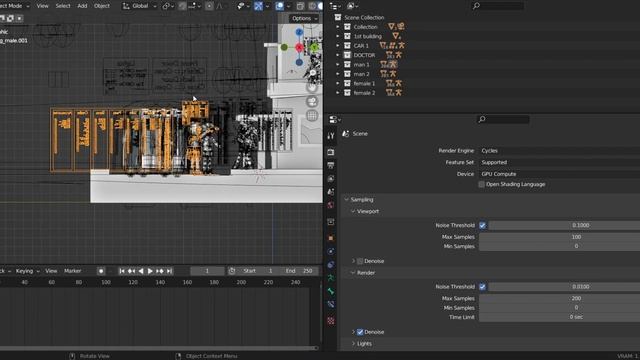640x360 pixels.
Task: Toggle Render Noise Threshold checkbox
Action: [x=482, y=287]
